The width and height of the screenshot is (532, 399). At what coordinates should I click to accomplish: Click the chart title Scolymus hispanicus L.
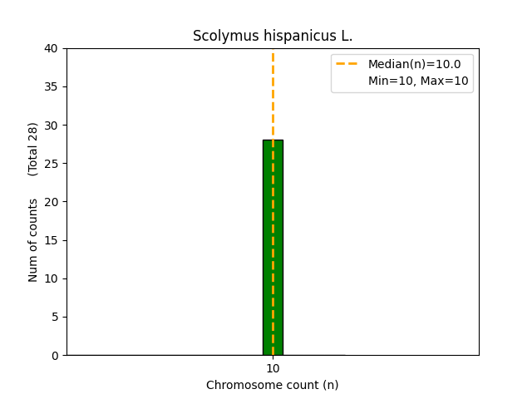(273, 36)
